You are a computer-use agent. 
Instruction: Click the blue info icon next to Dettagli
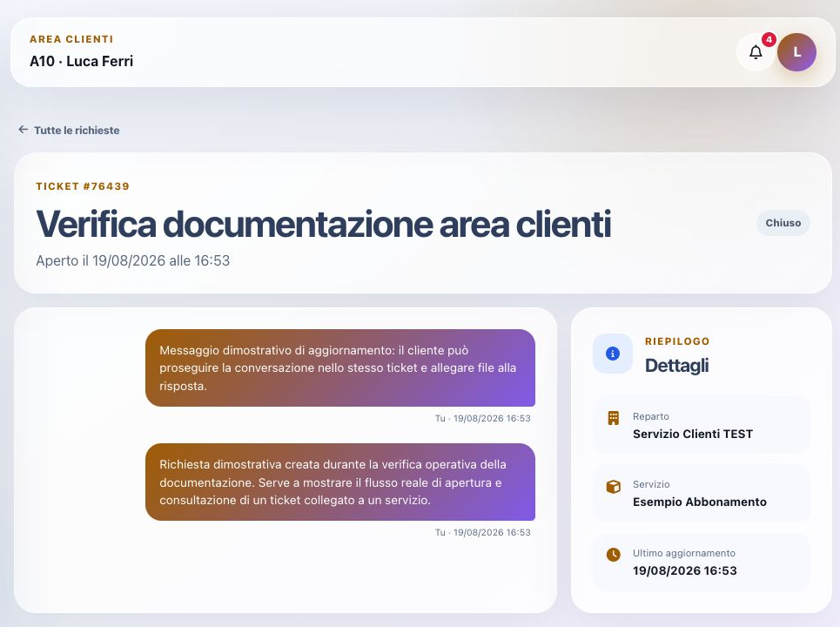coord(612,354)
